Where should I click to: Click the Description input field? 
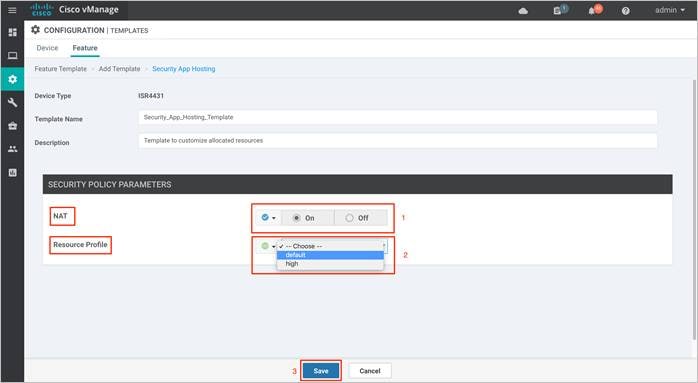(x=398, y=141)
